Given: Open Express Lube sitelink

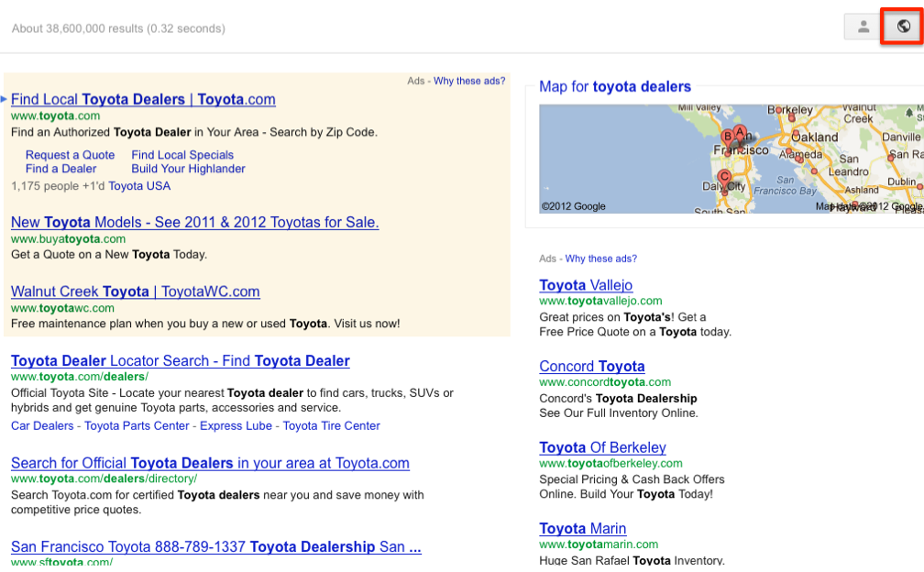Looking at the screenshot, I should (236, 426).
